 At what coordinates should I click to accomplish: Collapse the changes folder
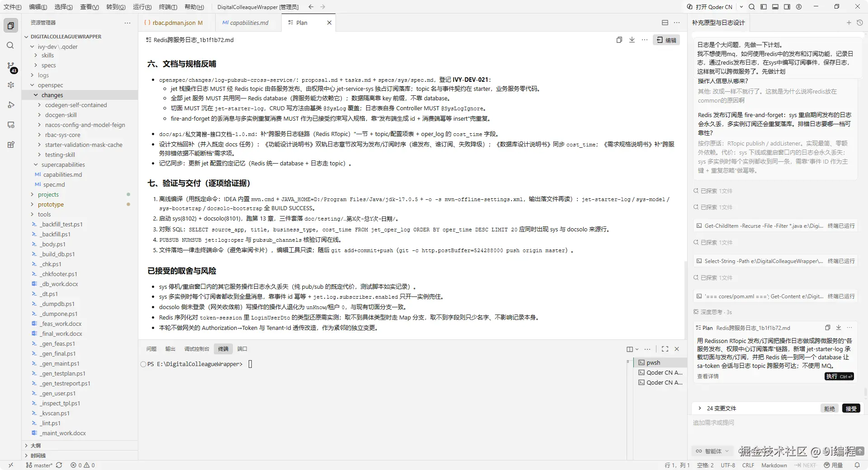pos(52,95)
